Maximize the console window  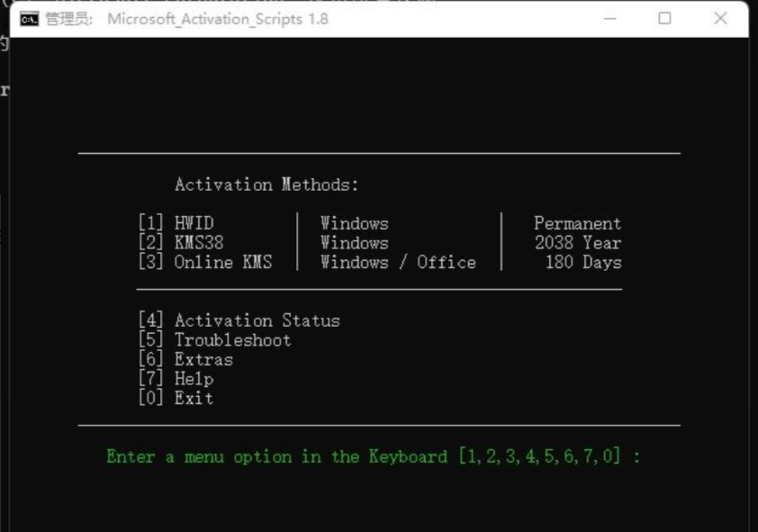point(664,19)
